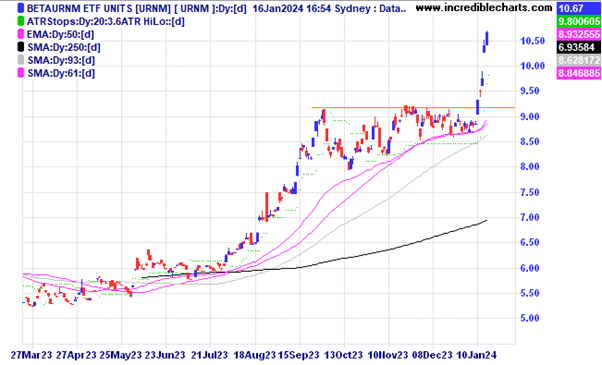Select the SMA:Dy:93:[d] legend label

(x=61, y=60)
